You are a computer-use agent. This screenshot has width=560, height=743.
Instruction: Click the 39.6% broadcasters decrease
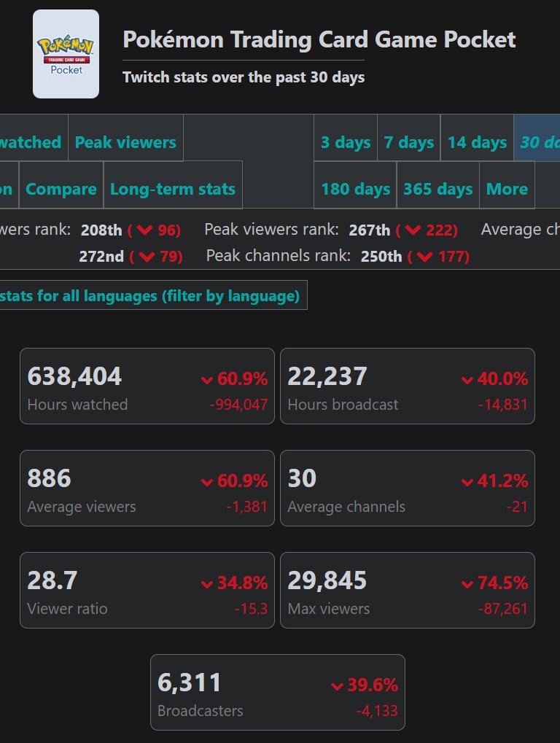pos(373,685)
